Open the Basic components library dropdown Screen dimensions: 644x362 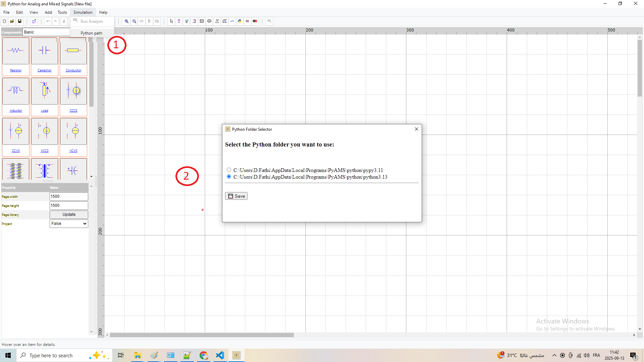[x=46, y=32]
